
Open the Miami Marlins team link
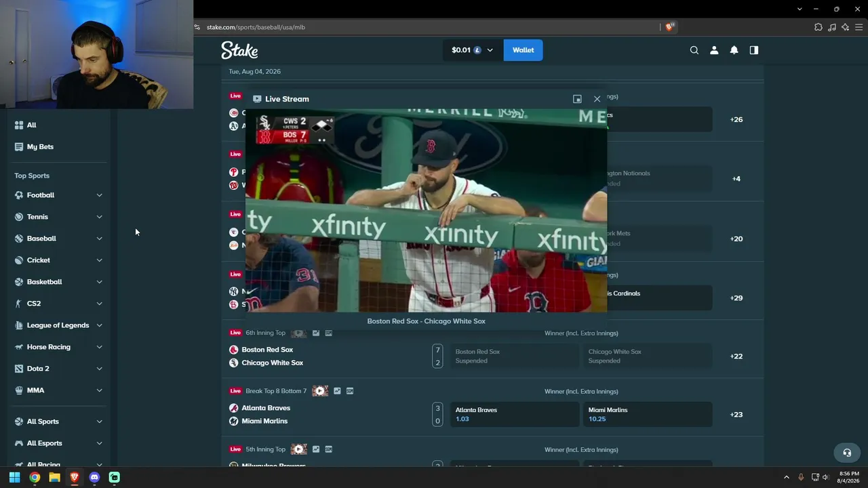coord(264,421)
